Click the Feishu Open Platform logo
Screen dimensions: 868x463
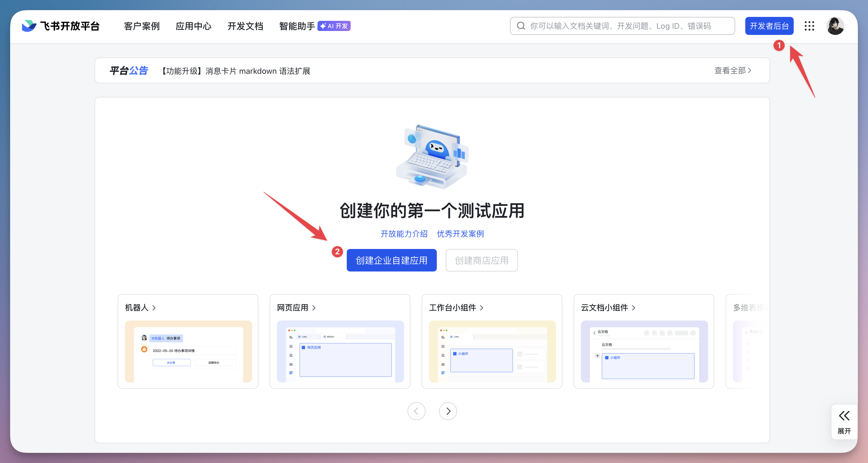tap(61, 26)
